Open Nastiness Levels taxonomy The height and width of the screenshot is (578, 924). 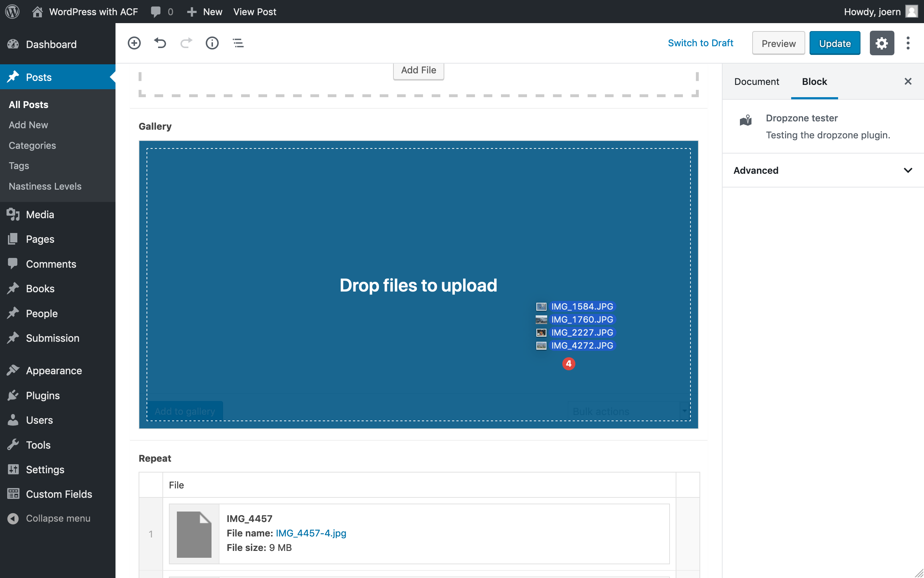45,186
